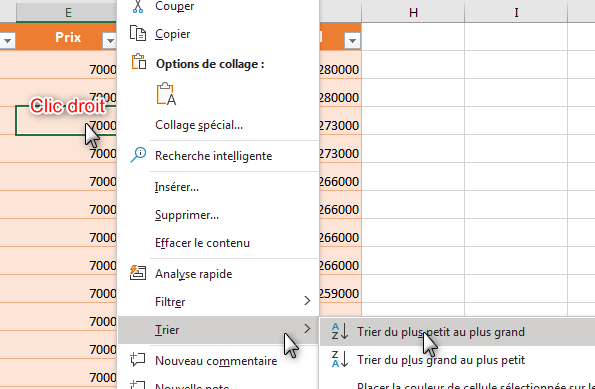Click the Z-A descending sort icon

pos(340,359)
